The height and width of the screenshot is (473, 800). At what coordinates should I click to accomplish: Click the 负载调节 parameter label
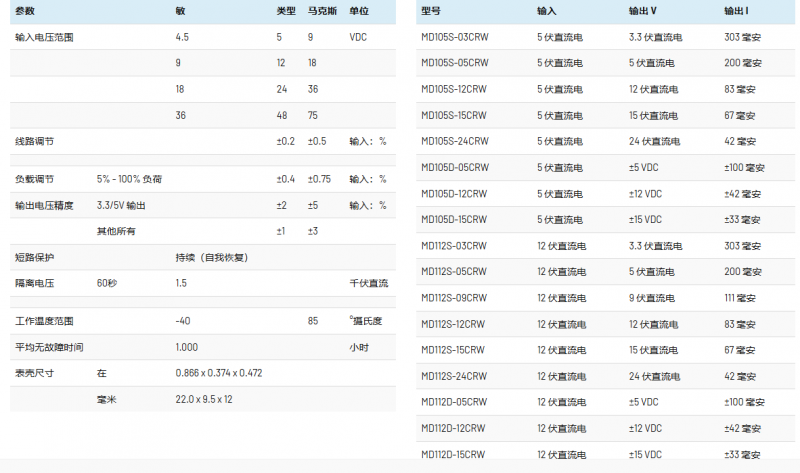tap(35, 179)
